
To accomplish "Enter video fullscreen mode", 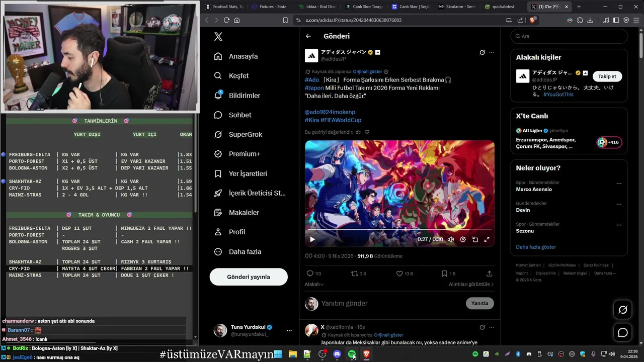I will point(487,239).
